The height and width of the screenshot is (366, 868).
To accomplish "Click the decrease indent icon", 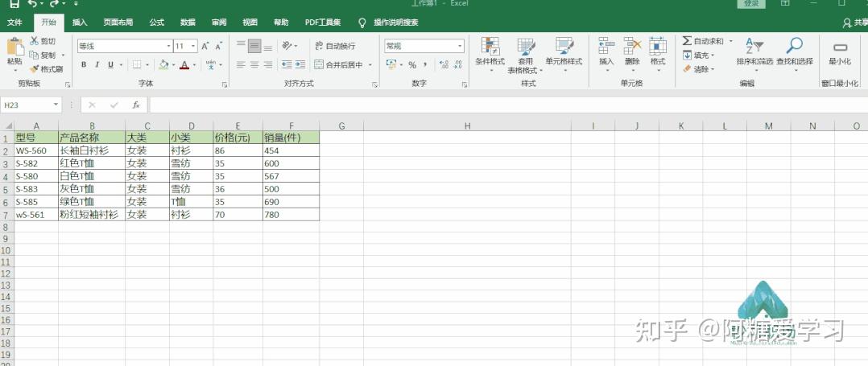I will click(286, 64).
